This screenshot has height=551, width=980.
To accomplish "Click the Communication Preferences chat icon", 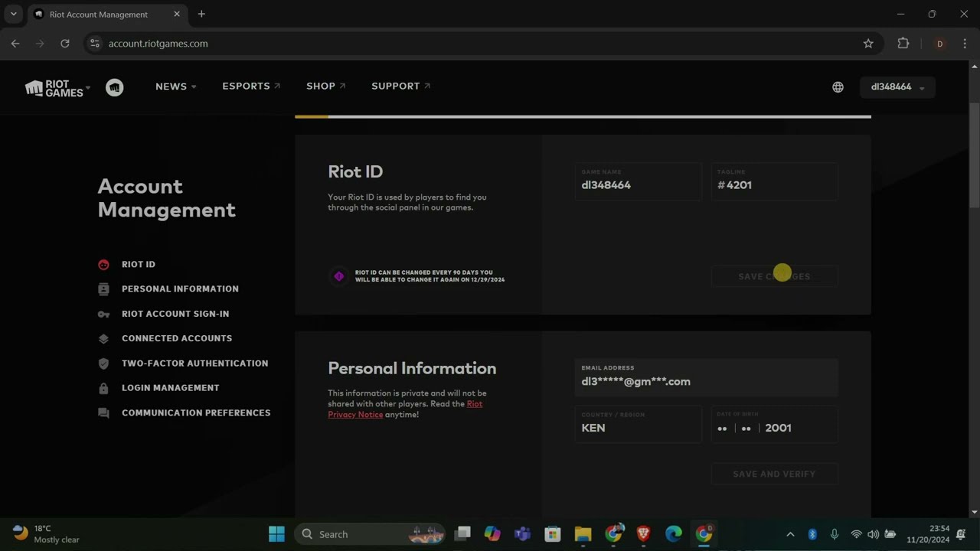I will [x=103, y=413].
